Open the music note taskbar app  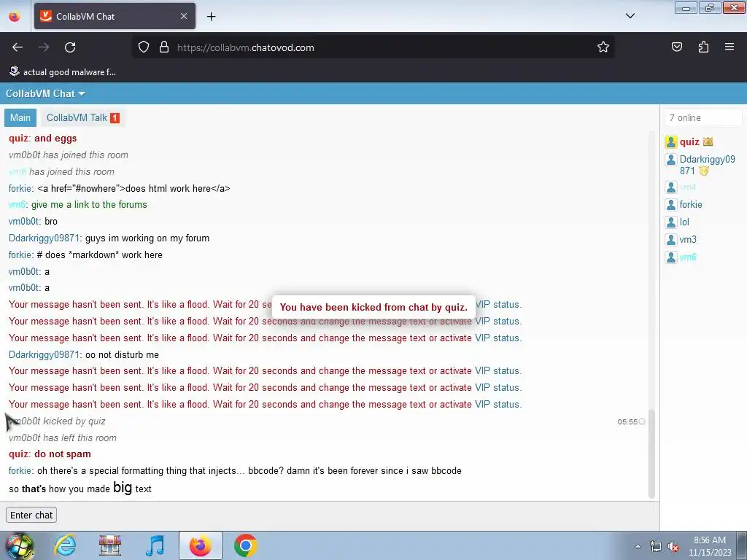pyautogui.click(x=155, y=545)
